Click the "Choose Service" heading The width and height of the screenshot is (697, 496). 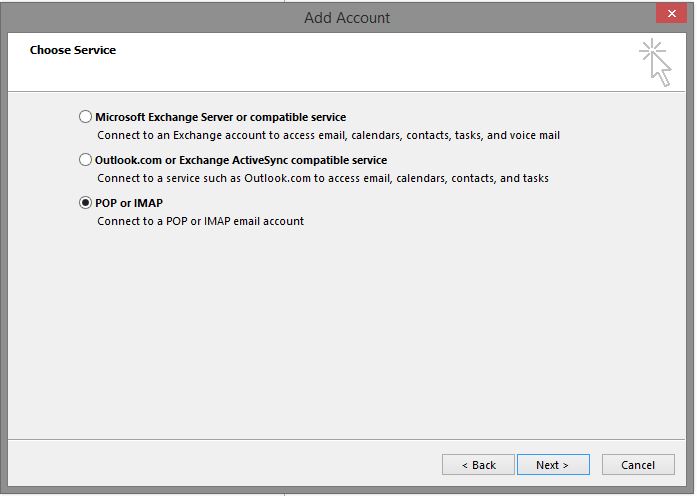tap(73, 50)
